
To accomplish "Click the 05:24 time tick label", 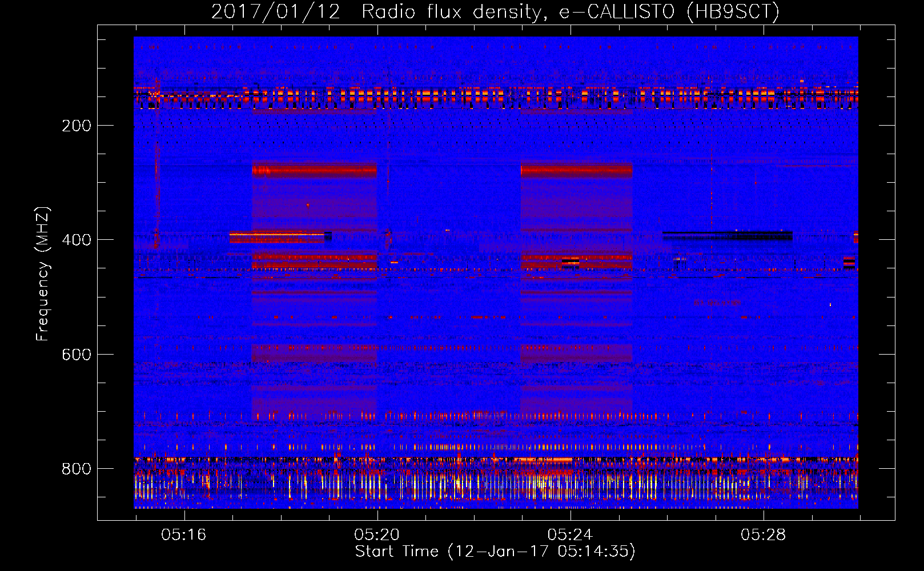I will click(x=570, y=535).
